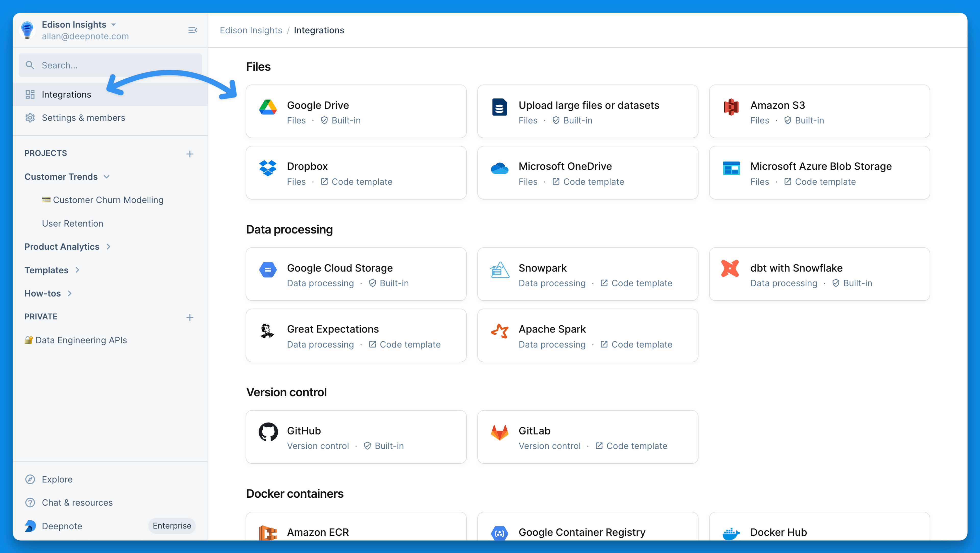Click the Snowpark integration icon
Viewport: 980px width, 553px height.
pyautogui.click(x=499, y=270)
